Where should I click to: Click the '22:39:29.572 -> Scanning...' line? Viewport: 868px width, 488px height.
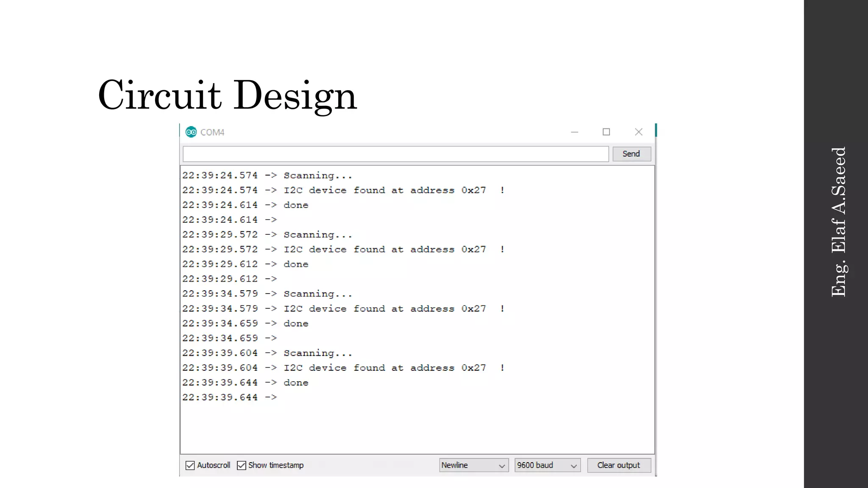pyautogui.click(x=267, y=235)
